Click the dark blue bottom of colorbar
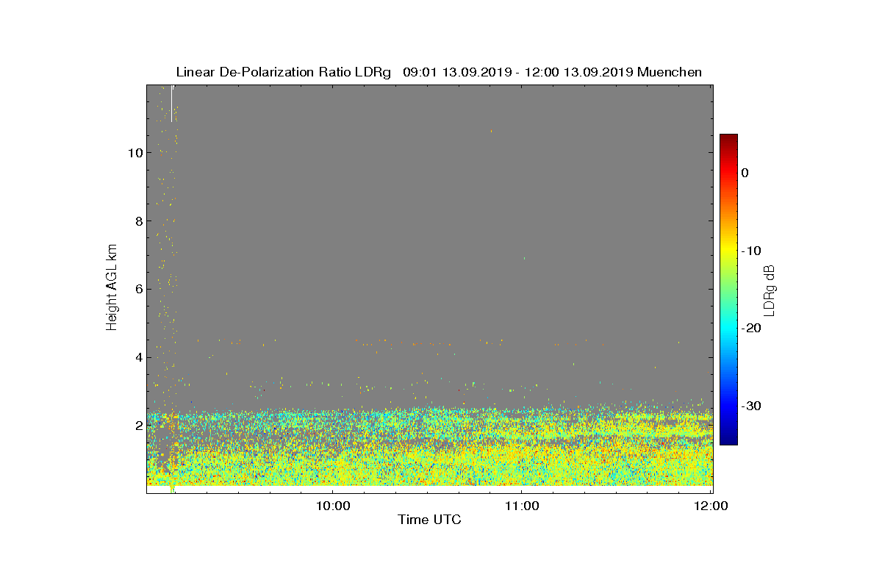 (x=728, y=439)
